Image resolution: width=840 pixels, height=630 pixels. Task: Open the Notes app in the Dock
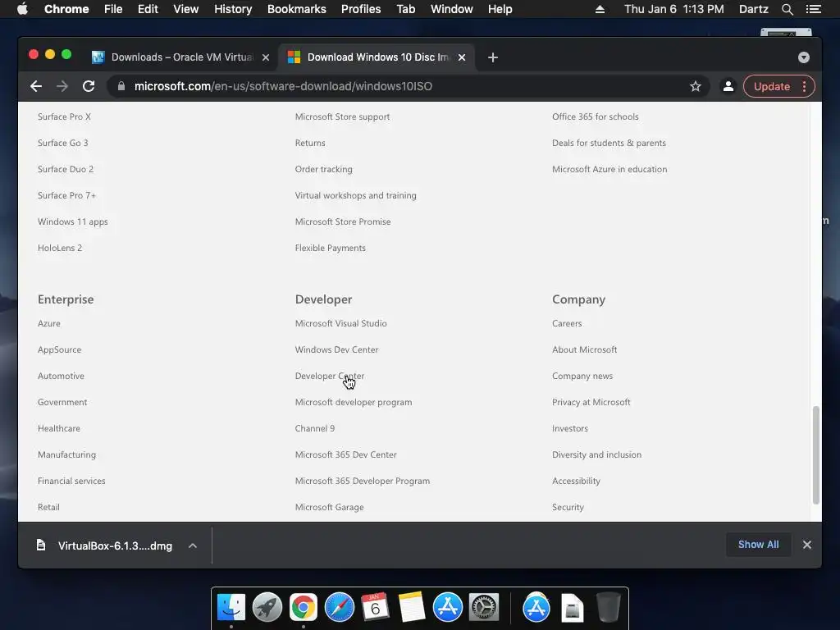click(412, 607)
